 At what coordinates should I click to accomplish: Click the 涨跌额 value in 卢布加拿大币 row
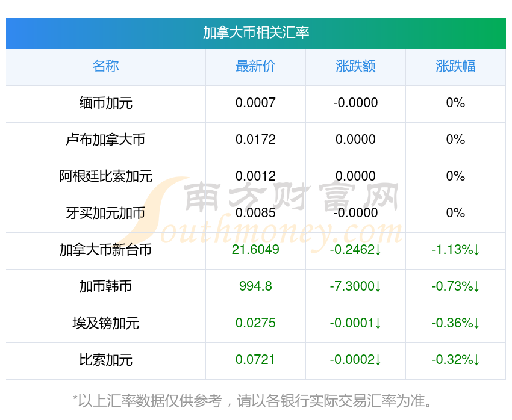[355, 140]
